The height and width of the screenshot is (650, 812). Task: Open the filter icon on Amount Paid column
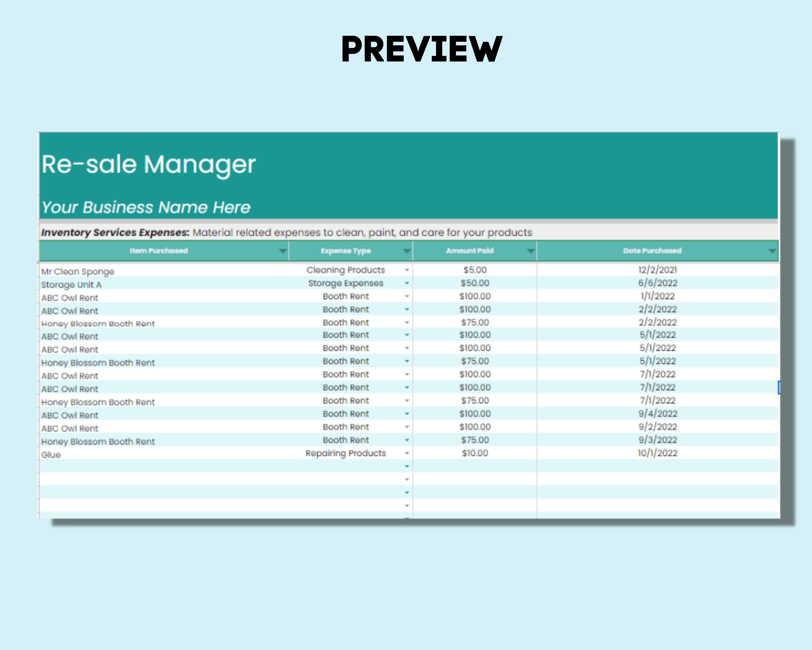tap(531, 251)
